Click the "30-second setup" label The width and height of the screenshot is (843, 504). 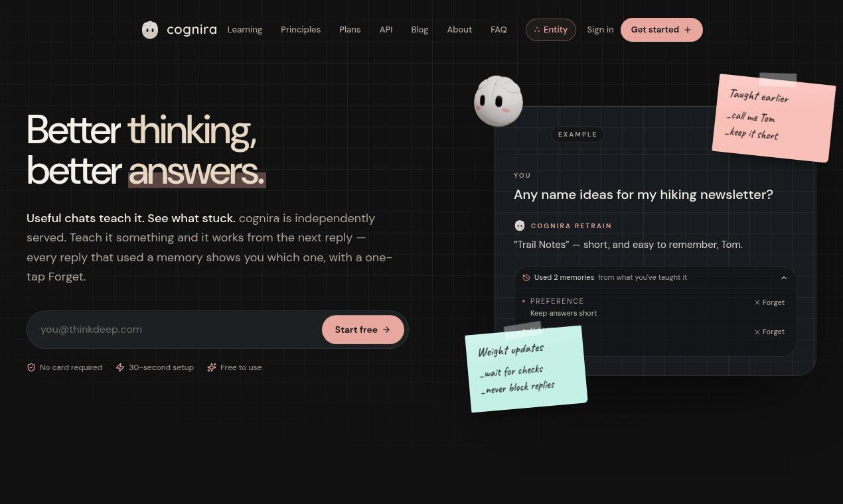click(x=161, y=367)
